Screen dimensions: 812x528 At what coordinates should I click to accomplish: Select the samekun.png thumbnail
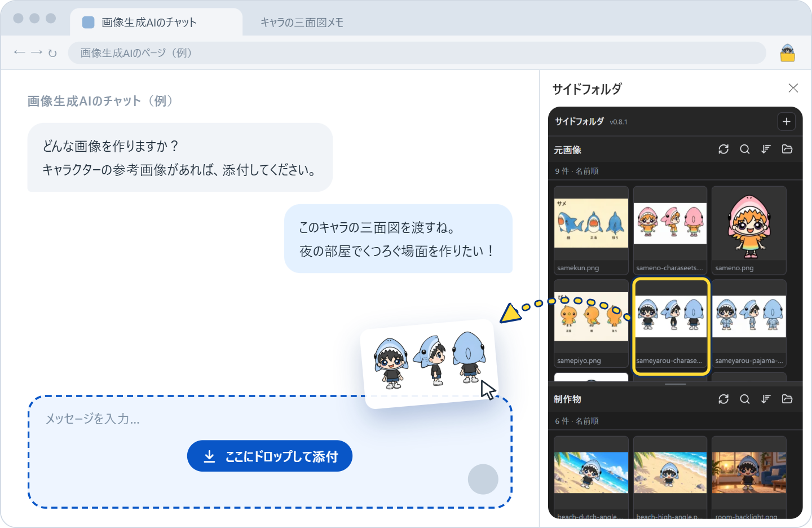[x=591, y=230]
